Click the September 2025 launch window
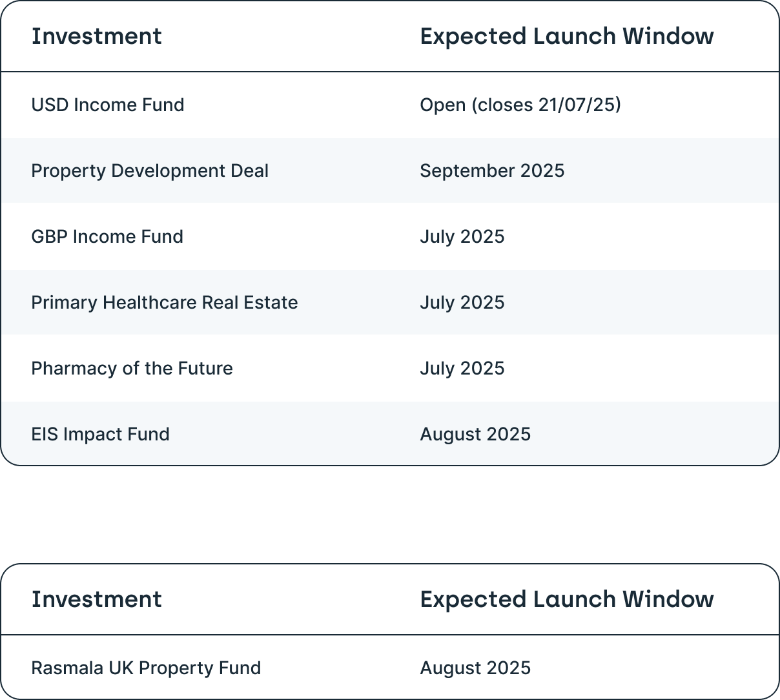Image resolution: width=780 pixels, height=700 pixels. 491,170
